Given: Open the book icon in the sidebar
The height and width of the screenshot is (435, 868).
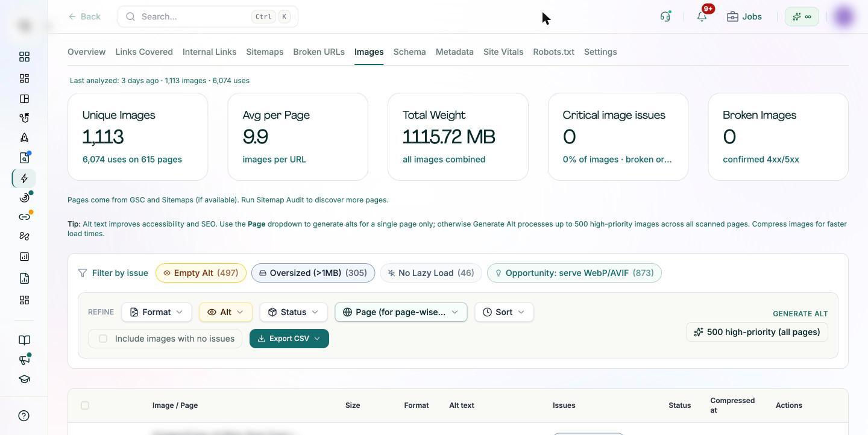Looking at the screenshot, I should [24, 340].
